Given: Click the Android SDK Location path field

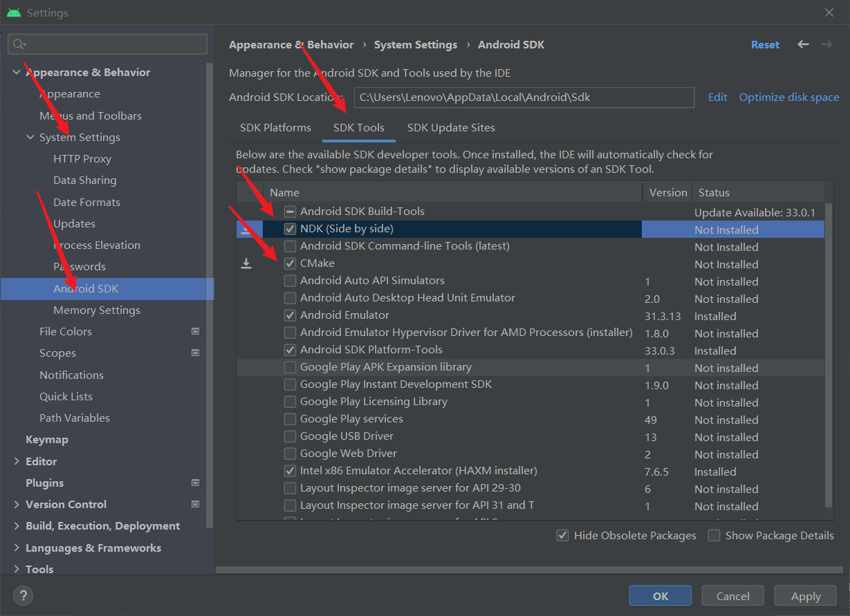Looking at the screenshot, I should pyautogui.click(x=524, y=97).
